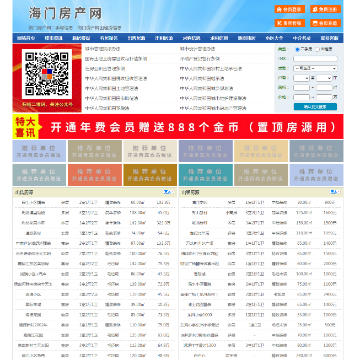This screenshot has width=360, height=360.
Task: Click 更多 link in the 出租房源 header
Action: [x=335, y=192]
